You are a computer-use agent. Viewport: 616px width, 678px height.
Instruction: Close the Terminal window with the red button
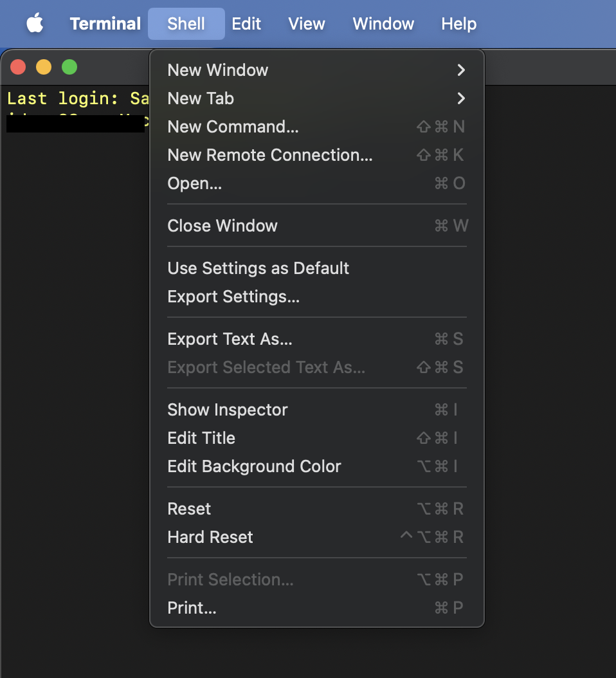coord(18,67)
